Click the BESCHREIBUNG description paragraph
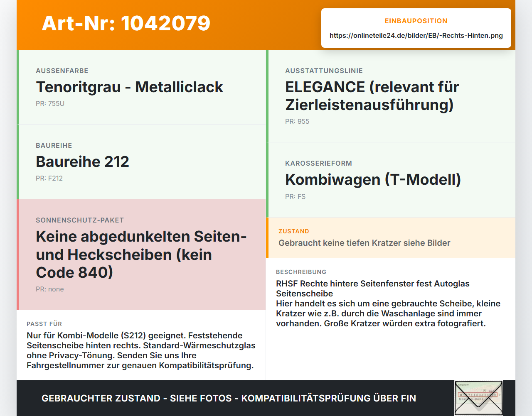This screenshot has width=532, height=416. pyautogui.click(x=388, y=303)
